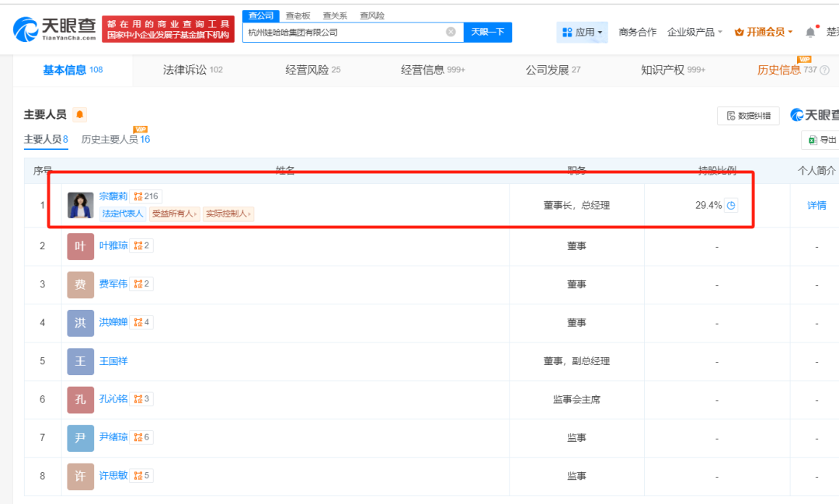Open the 孔沁铭 name link
The image size is (839, 504).
[x=113, y=399]
